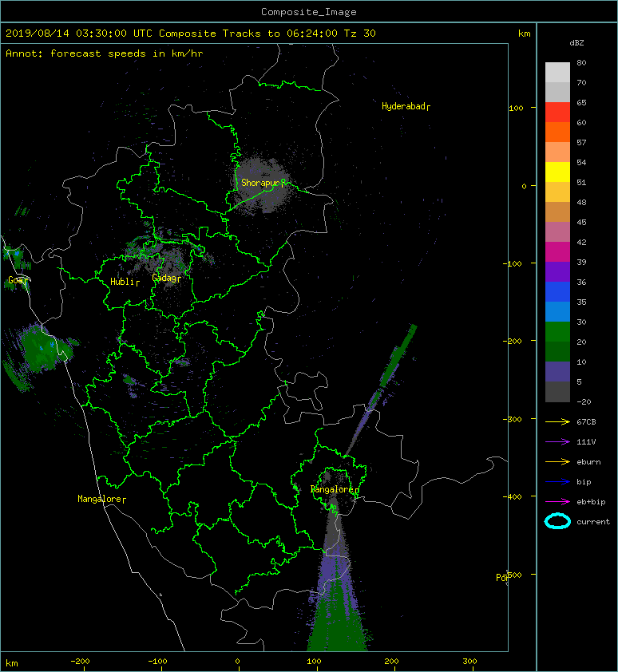Click the gray clutter echo around Shorapur
The height and width of the screenshot is (672, 618).
261,184
